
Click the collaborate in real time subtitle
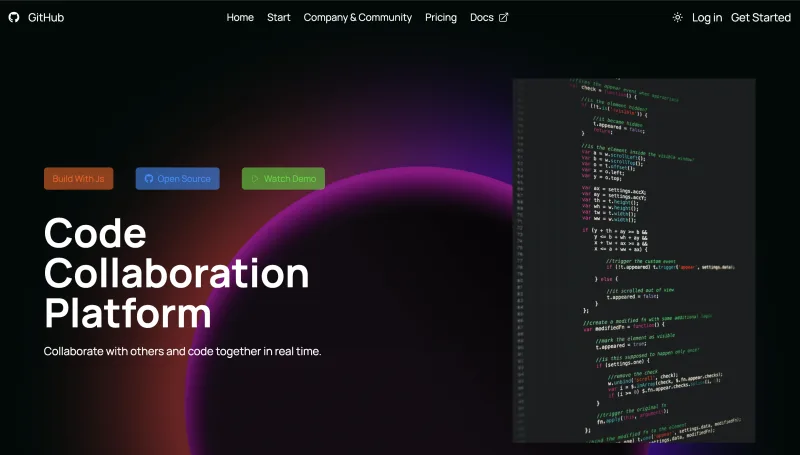[x=182, y=351]
